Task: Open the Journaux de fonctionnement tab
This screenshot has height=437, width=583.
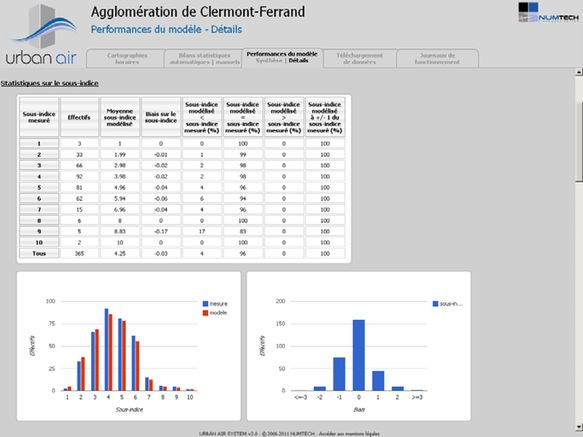Action: coord(437,58)
